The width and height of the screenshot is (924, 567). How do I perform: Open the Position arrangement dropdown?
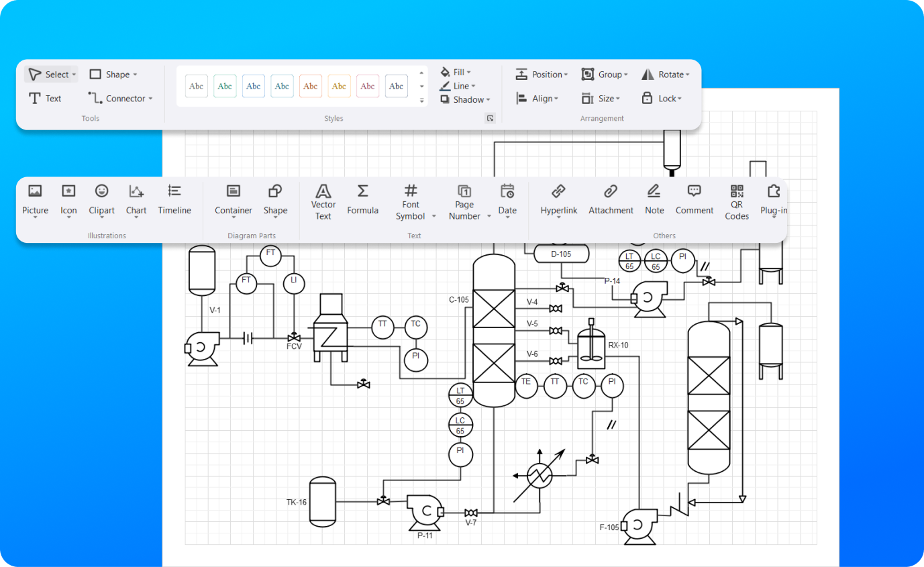(542, 74)
